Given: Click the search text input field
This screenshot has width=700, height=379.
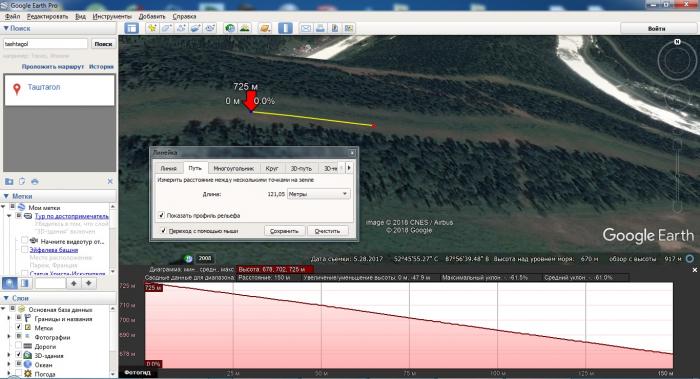Looking at the screenshot, I should pyautogui.click(x=46, y=44).
